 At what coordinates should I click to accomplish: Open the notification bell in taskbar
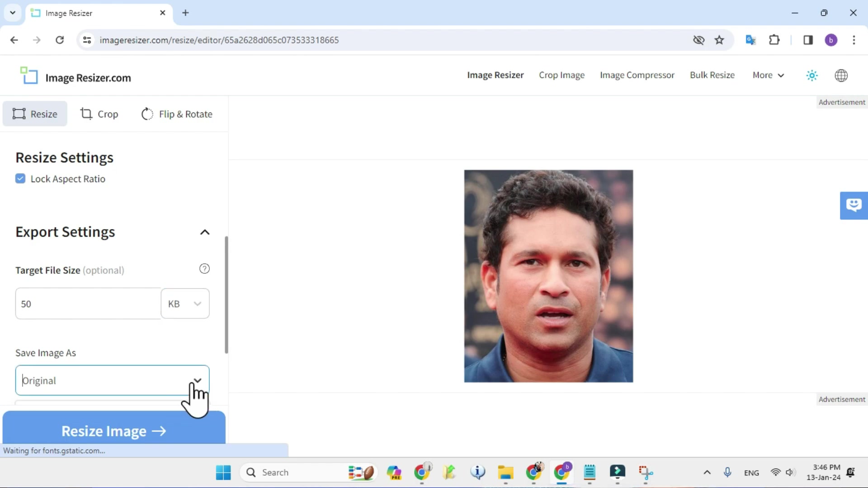pyautogui.click(x=851, y=472)
